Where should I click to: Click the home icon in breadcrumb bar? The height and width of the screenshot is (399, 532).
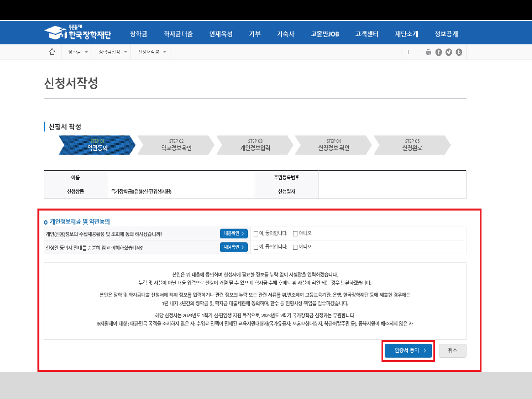click(x=52, y=52)
